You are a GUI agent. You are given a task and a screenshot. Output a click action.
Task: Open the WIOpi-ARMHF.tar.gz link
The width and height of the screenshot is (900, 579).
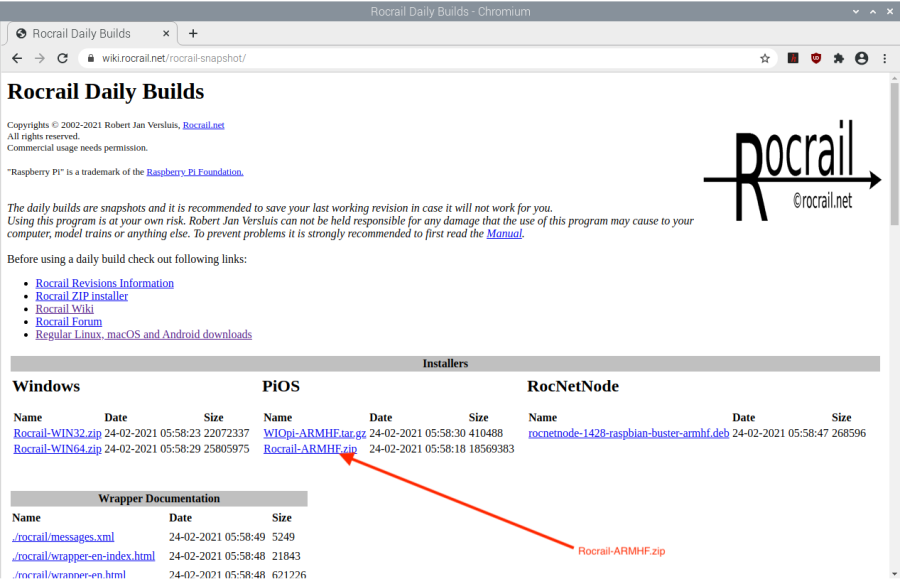[x=314, y=433]
